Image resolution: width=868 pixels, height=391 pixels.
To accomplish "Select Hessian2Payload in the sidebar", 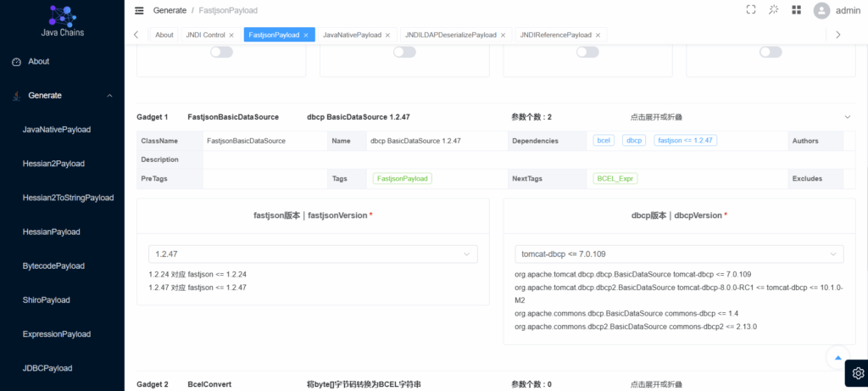I will pyautogui.click(x=53, y=164).
